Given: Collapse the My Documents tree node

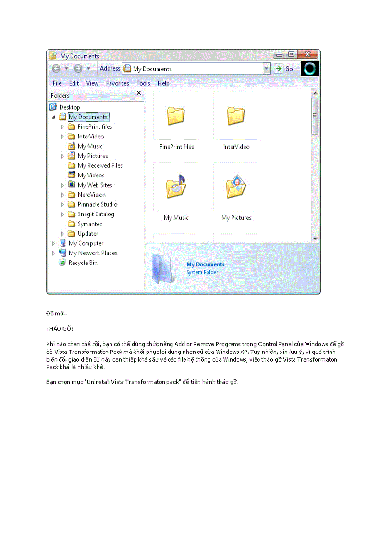Looking at the screenshot, I should coord(53,116).
